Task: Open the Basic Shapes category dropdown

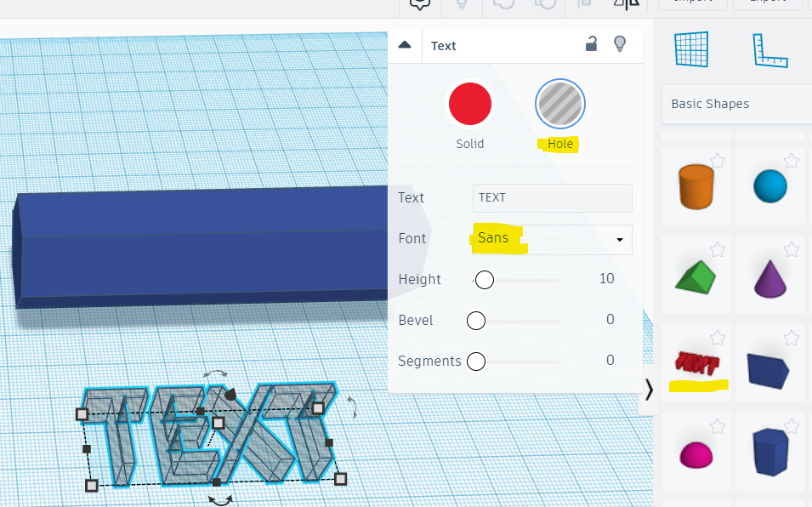Action: tap(736, 104)
